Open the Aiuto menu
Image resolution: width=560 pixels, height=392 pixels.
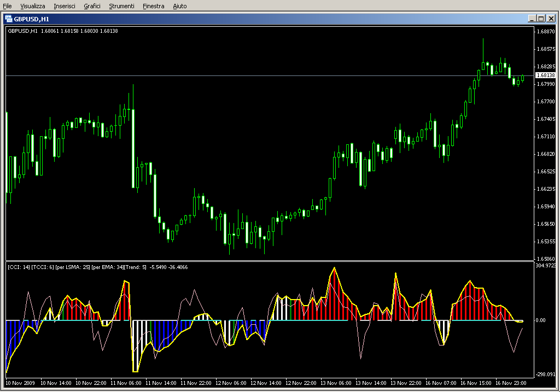click(179, 6)
